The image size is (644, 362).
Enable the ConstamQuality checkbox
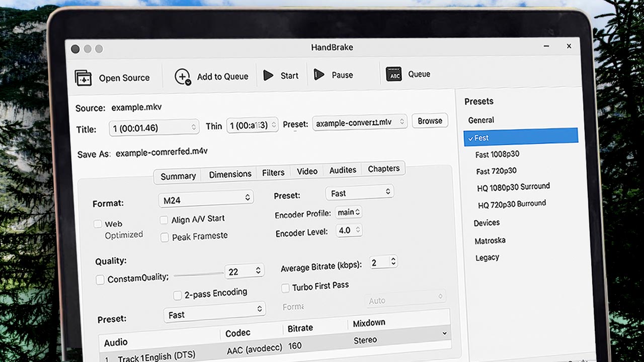(100, 279)
